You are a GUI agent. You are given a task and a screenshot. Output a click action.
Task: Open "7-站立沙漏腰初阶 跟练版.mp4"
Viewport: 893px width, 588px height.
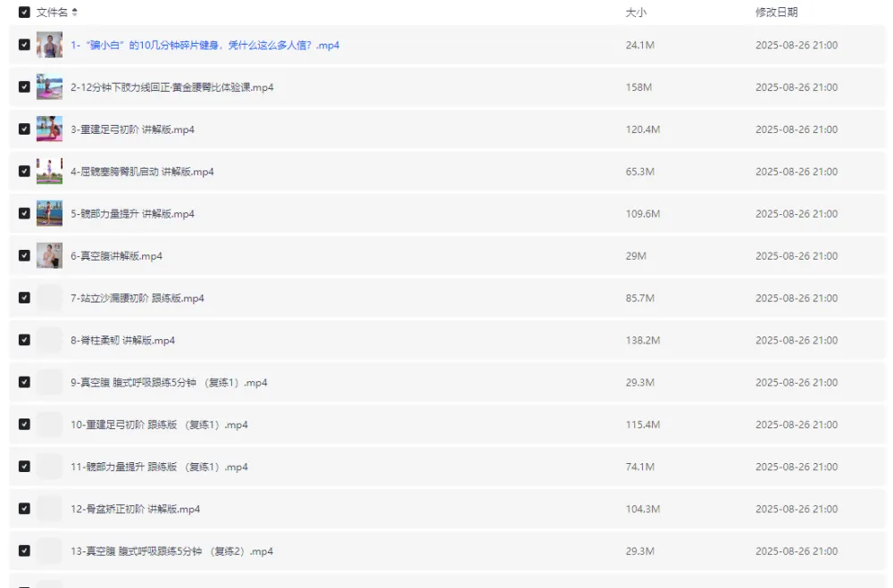pyautogui.click(x=138, y=298)
